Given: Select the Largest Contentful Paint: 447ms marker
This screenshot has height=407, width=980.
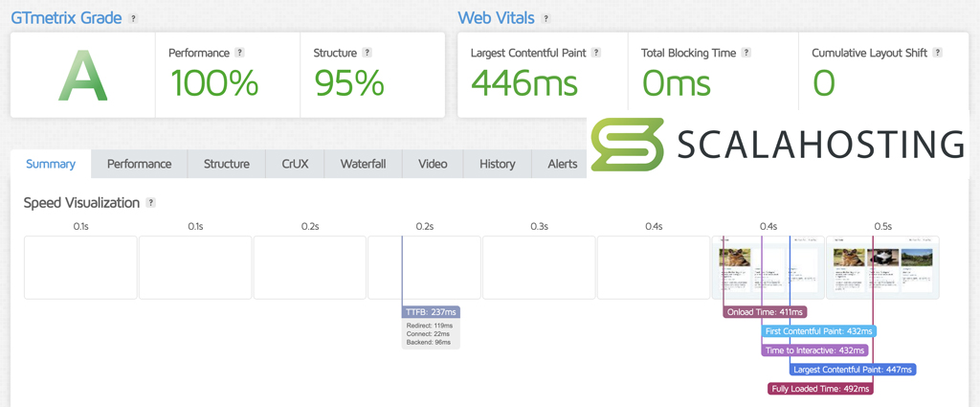Looking at the screenshot, I should (x=853, y=370).
